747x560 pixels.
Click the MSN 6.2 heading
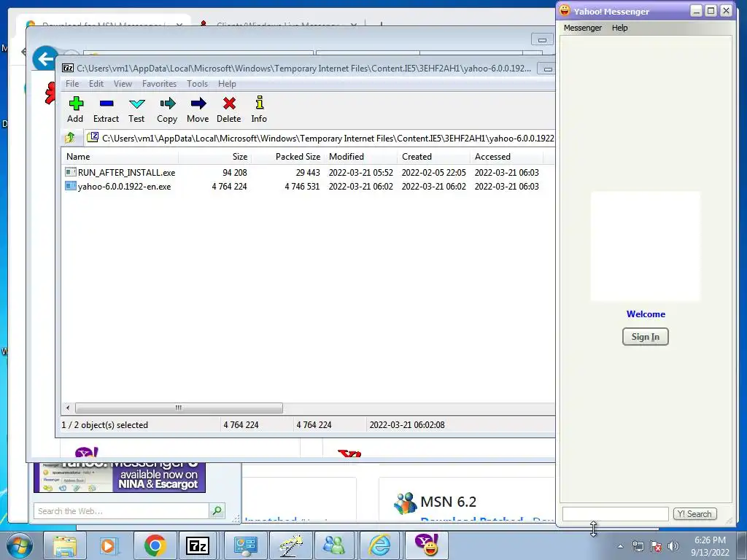(448, 502)
